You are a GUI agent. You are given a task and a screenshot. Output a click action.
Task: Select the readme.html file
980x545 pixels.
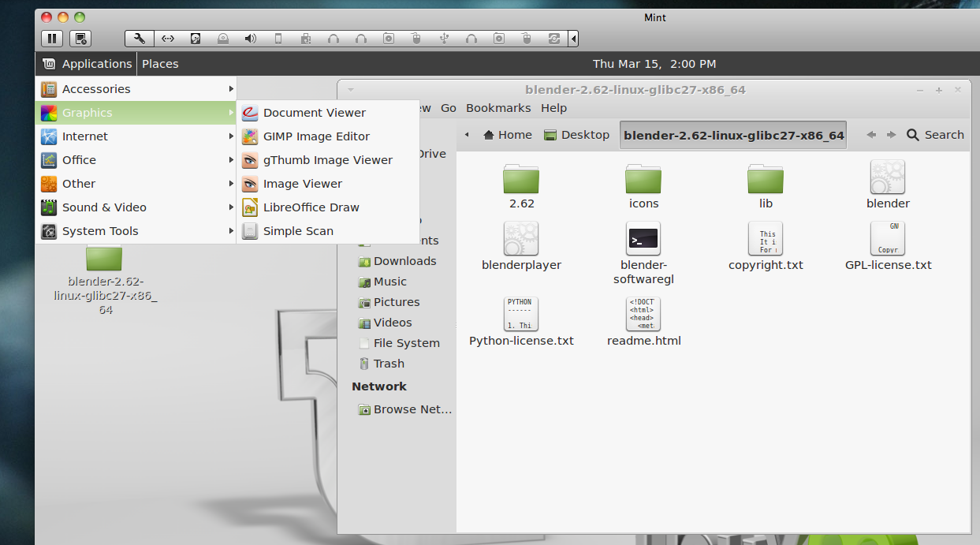(643, 322)
